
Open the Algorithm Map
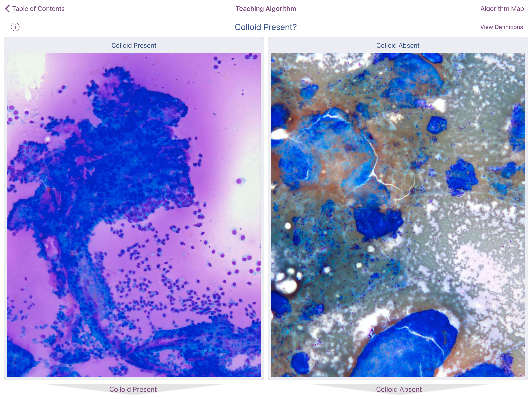tap(502, 9)
